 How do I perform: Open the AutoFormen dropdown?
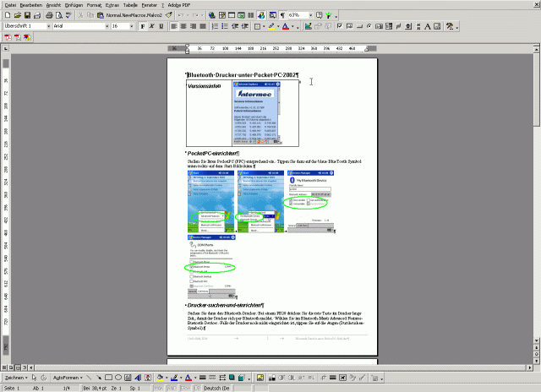[68, 378]
